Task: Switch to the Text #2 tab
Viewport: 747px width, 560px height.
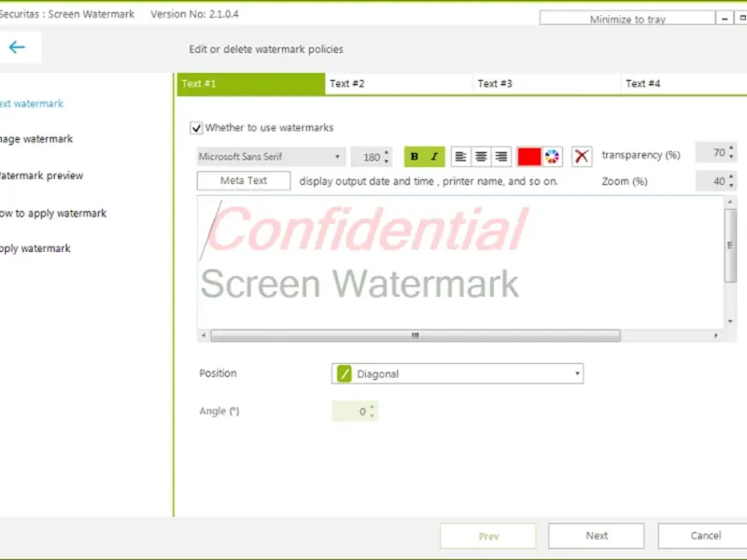Action: pyautogui.click(x=400, y=84)
